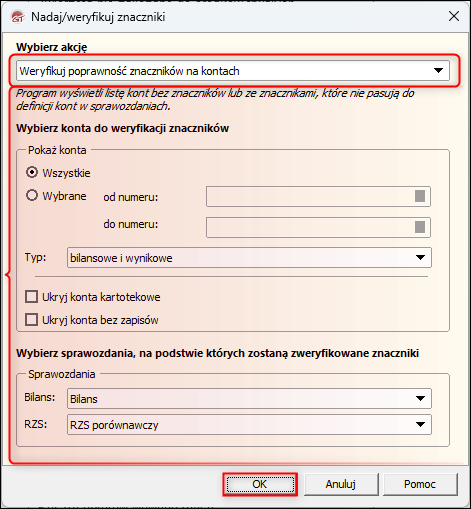Click into the 'do numeru' input field

point(318,227)
